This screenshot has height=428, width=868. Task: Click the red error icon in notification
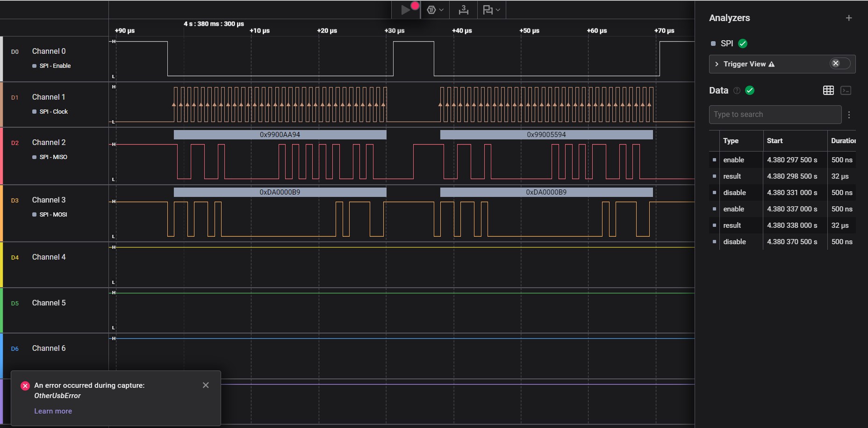[x=25, y=386]
